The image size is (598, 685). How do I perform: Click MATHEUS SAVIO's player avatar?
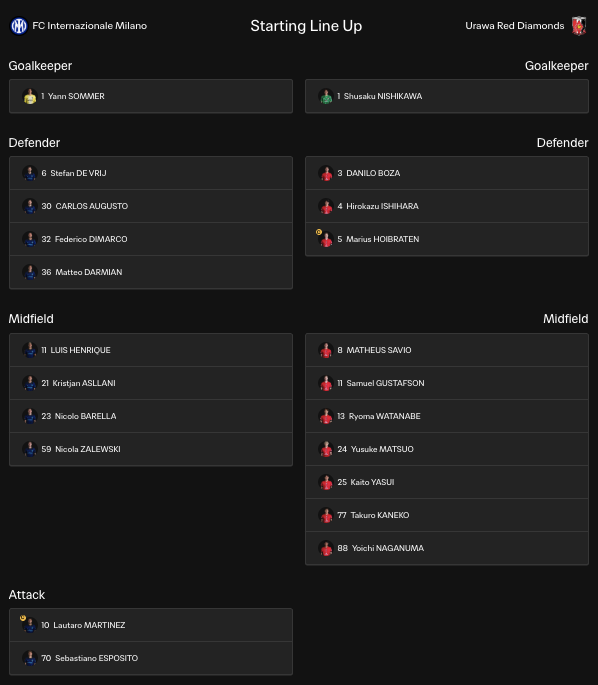pyautogui.click(x=326, y=350)
